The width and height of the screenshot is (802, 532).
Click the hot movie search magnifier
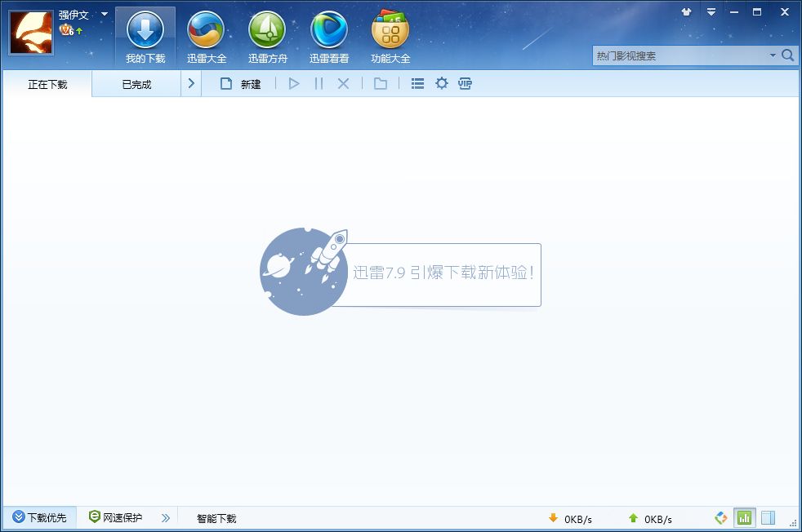click(787, 55)
